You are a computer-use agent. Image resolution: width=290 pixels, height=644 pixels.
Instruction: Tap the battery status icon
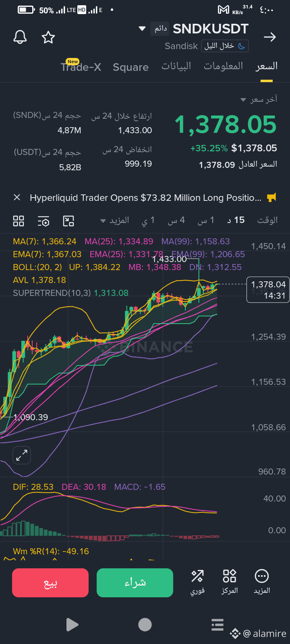pos(26,10)
